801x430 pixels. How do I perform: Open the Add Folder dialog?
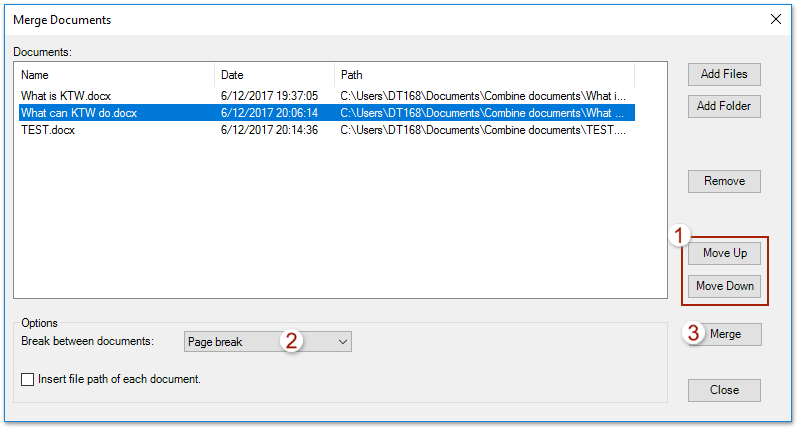click(724, 106)
